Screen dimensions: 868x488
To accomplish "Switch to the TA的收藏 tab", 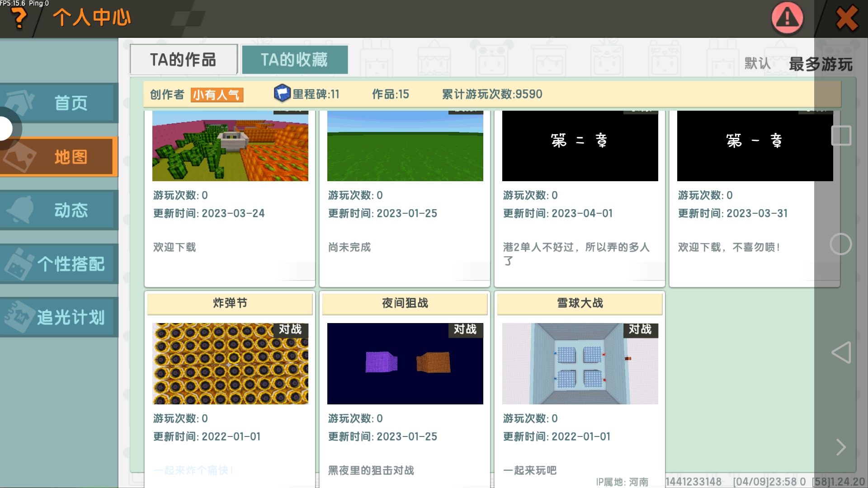I will pos(294,60).
